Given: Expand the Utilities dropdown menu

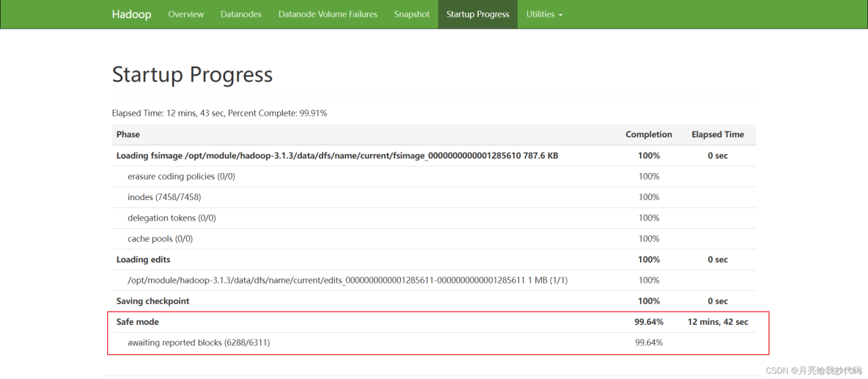Looking at the screenshot, I should point(544,15).
